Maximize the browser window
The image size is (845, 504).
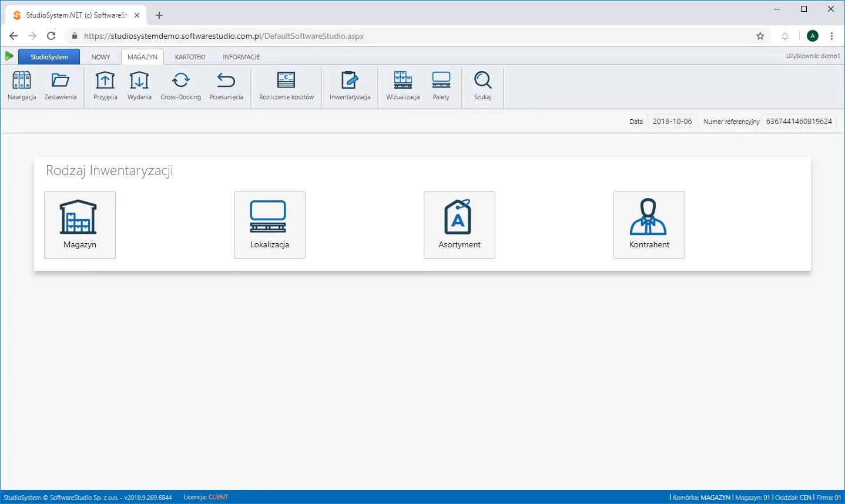[804, 9]
